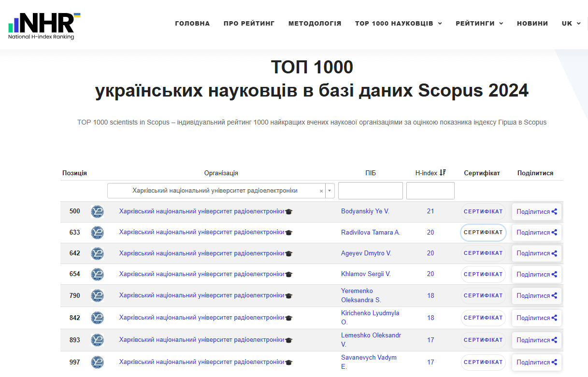Image resolution: width=588 pixels, height=377 pixels.
Task: Click the ПІБ name filter field
Action: point(370,191)
